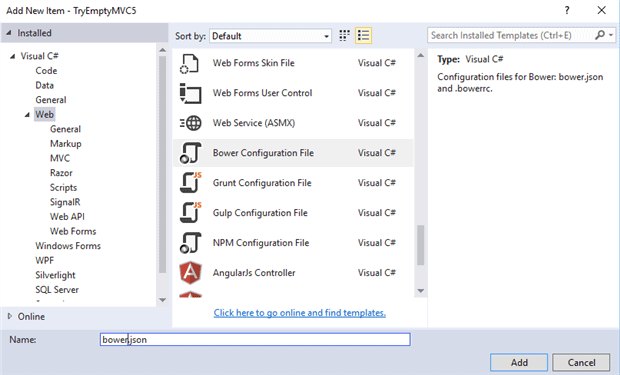Select the Markup category
This screenshot has width=620, height=375.
(x=66, y=144)
